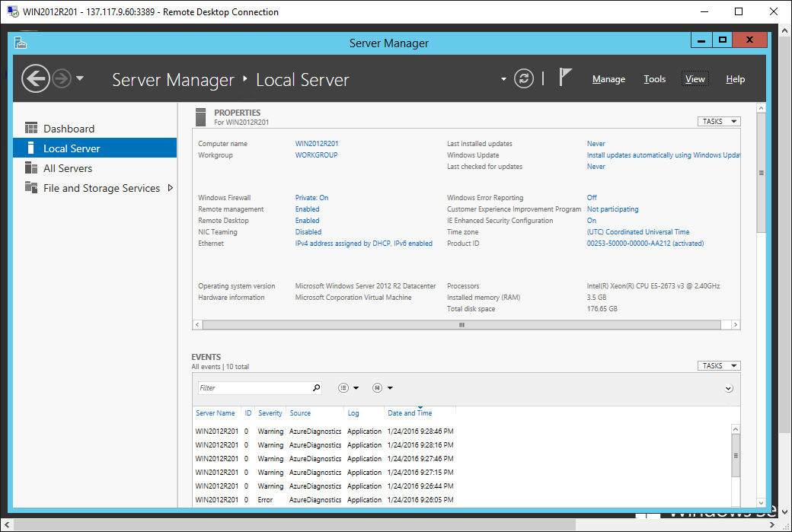Click NIC Teaming Disabled link
This screenshot has height=532, width=792.
click(308, 232)
